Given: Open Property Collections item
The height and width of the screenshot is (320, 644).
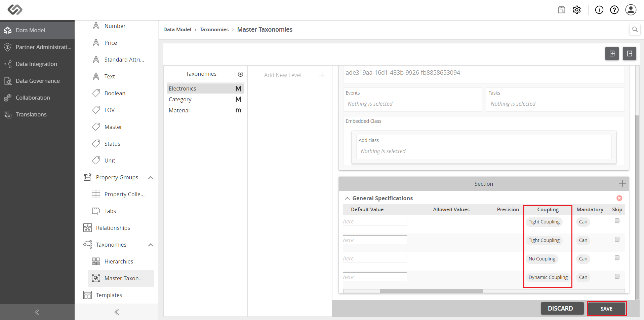Looking at the screenshot, I should 121,194.
